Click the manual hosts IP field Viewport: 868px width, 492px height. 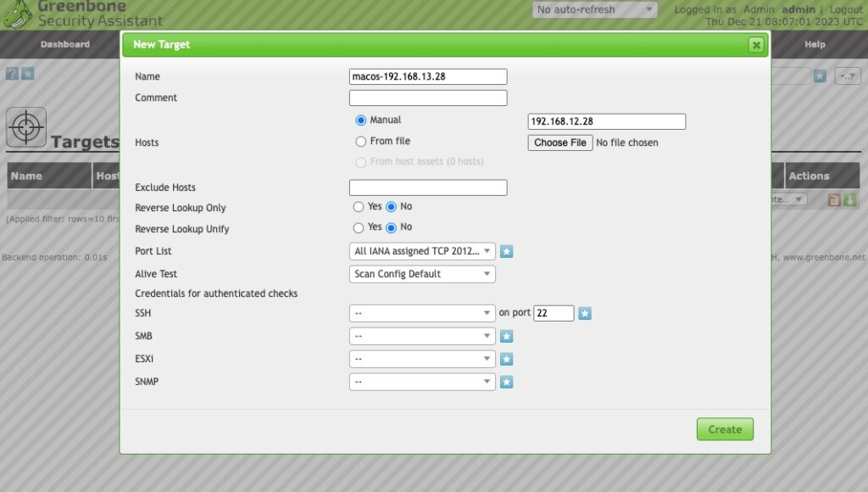point(607,121)
